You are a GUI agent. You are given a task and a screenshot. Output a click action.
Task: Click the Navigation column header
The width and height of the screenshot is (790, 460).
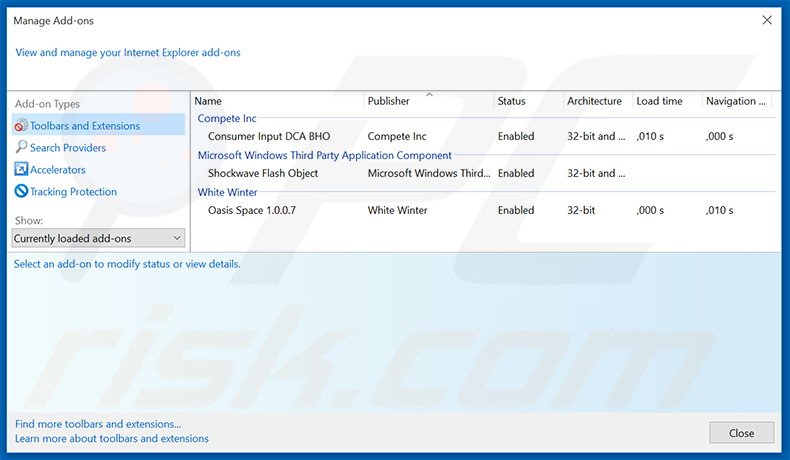736,101
